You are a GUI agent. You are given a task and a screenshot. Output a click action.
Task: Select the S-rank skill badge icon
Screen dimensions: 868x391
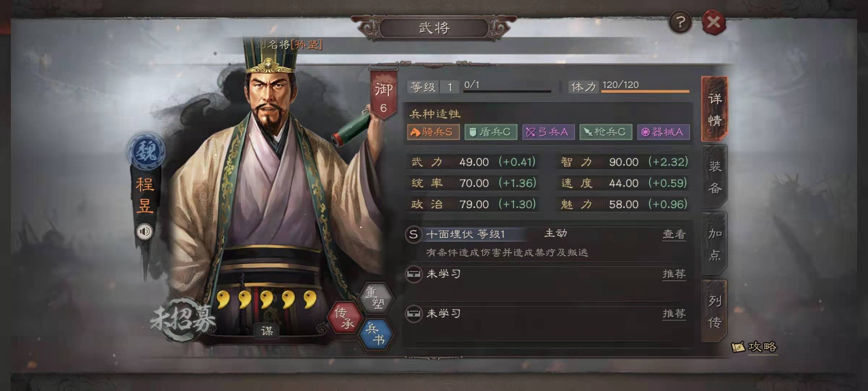(413, 234)
